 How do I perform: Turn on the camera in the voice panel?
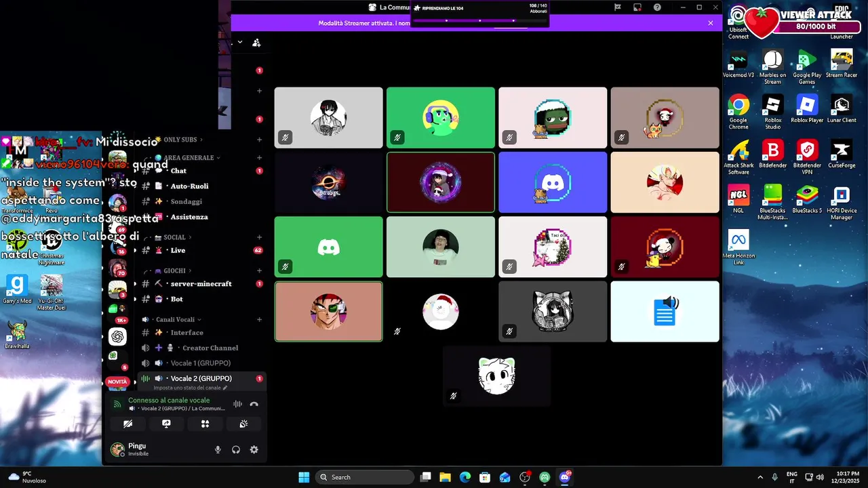point(127,424)
